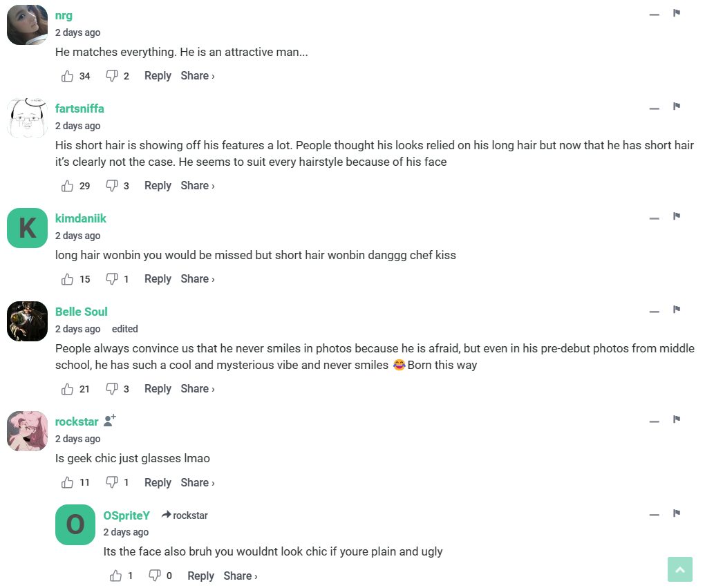Open fartsniffa's profile via username
705x588 pixels.
(x=79, y=108)
